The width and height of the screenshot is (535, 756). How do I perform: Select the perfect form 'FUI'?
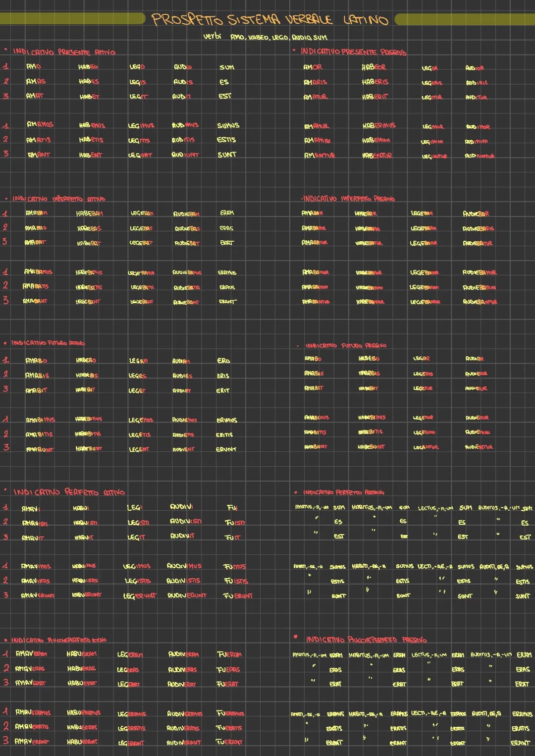coord(232,508)
